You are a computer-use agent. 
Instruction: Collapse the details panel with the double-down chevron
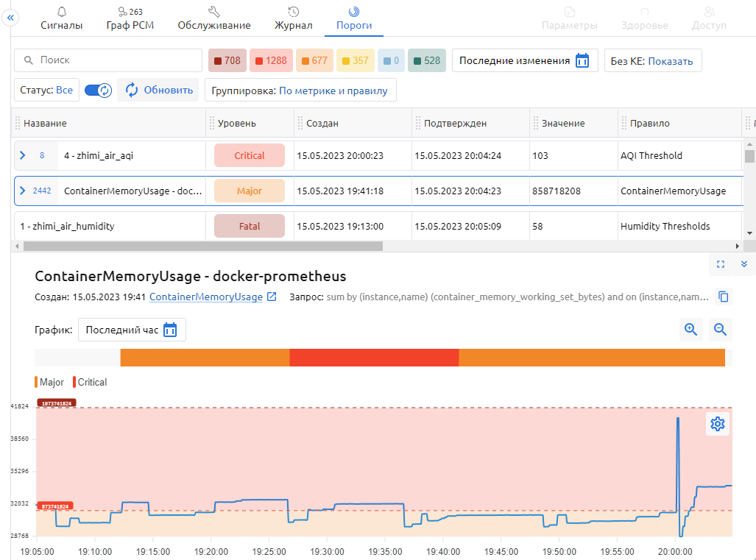click(x=743, y=264)
